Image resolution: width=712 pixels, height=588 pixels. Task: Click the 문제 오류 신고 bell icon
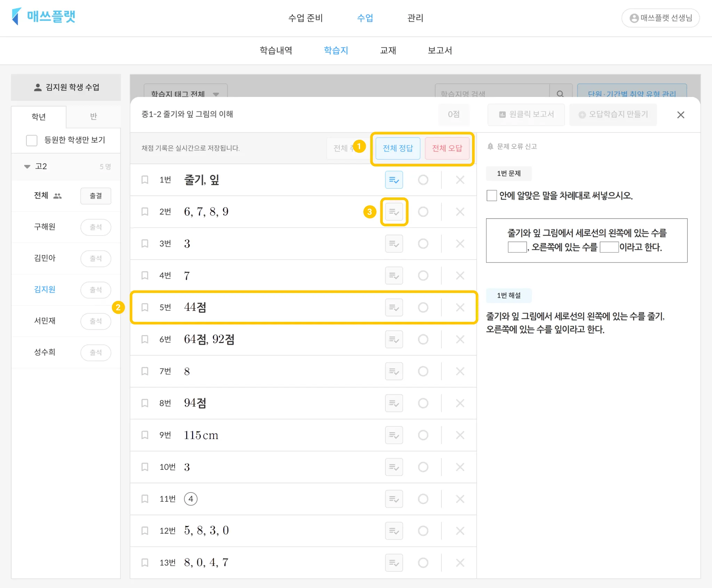pos(490,146)
